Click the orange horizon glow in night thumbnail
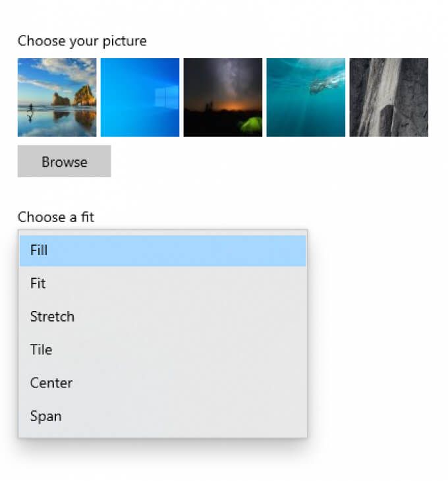This screenshot has width=448, height=481. pyautogui.click(x=234, y=107)
